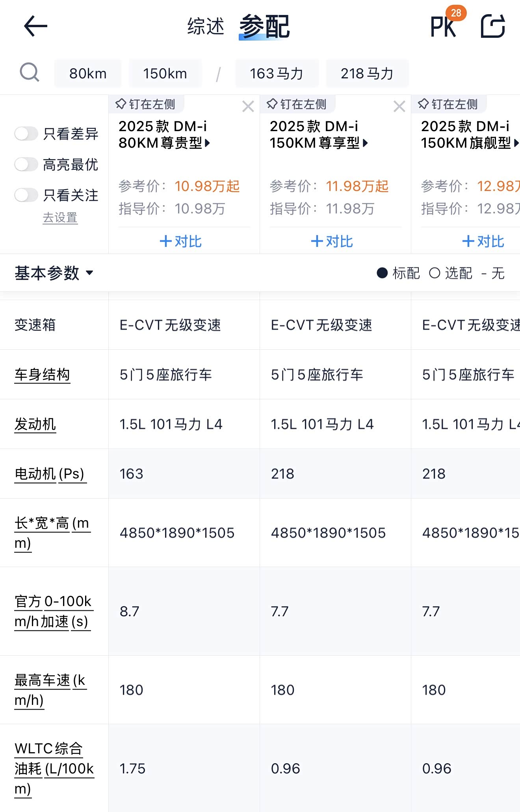Tap the 指导价 11.98万 text
Viewport: 520px width, 812px height.
pos(322,209)
